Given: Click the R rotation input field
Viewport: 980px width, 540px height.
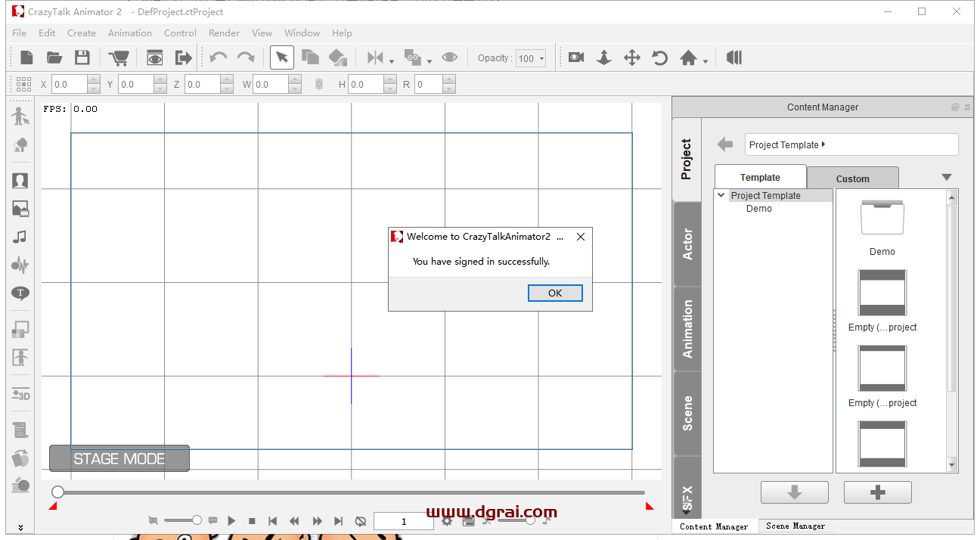Looking at the screenshot, I should (430, 85).
